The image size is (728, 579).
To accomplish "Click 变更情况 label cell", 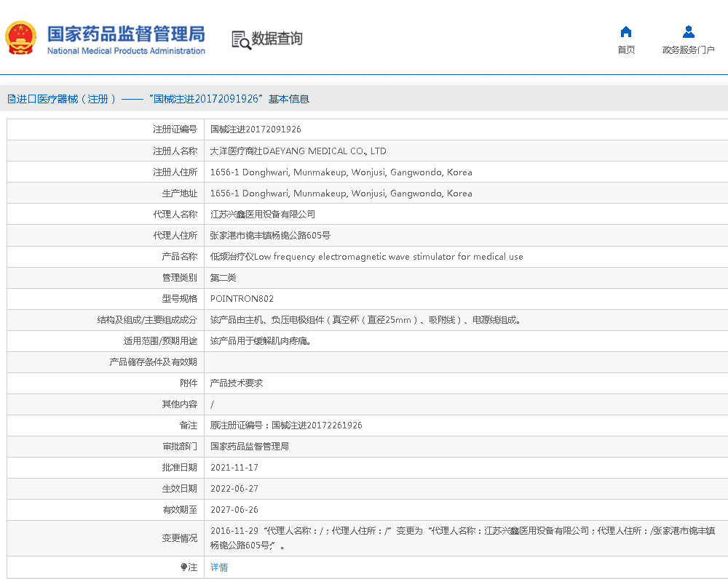I will pyautogui.click(x=106, y=538).
